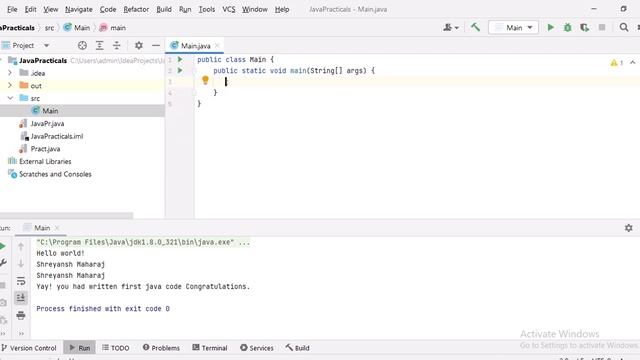Open the Navigate menu
This screenshot has width=640, height=360.
(79, 9)
